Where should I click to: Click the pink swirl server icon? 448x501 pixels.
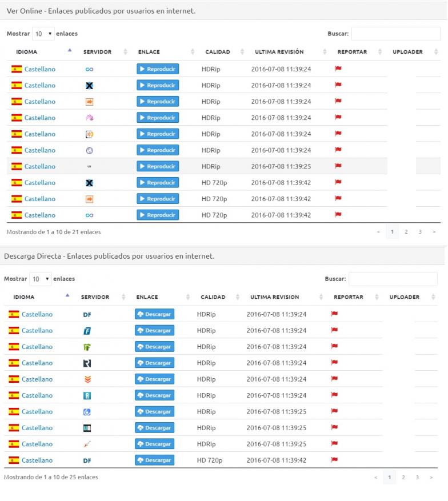tap(89, 118)
